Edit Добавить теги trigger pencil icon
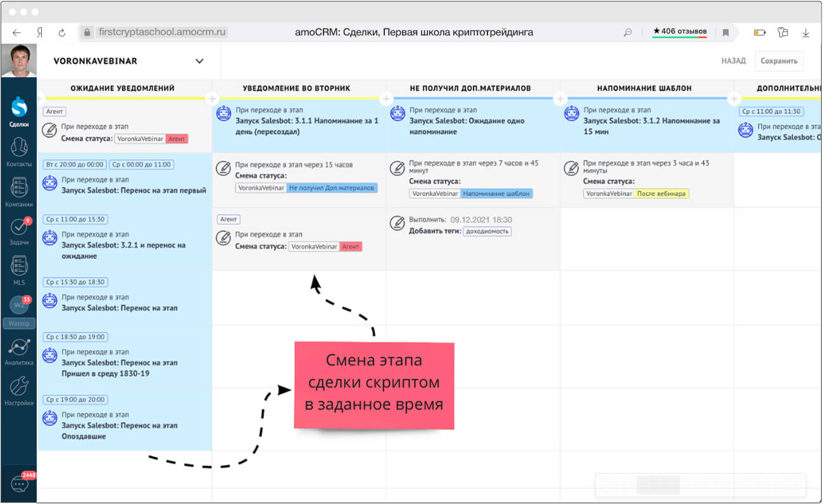The height and width of the screenshot is (504, 823). pos(398,224)
